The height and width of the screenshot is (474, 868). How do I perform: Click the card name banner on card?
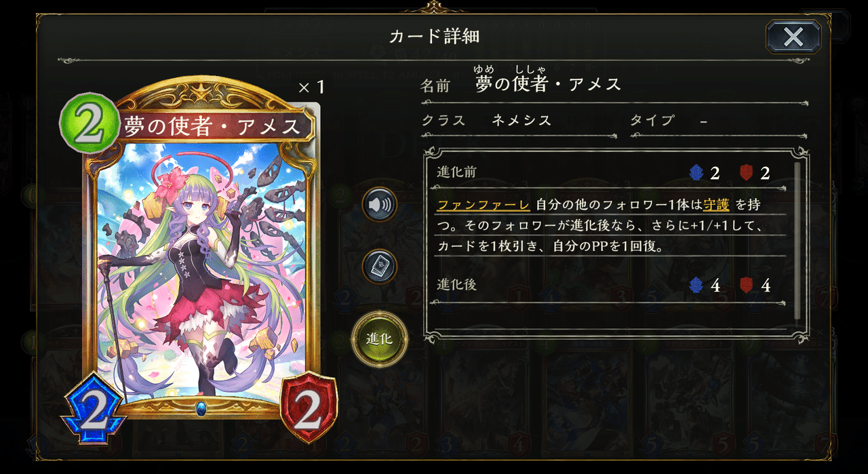click(x=213, y=125)
